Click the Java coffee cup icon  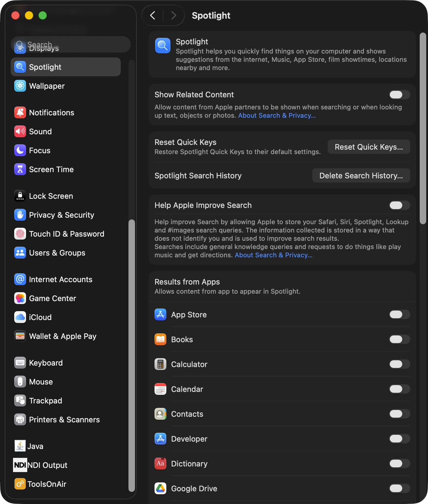click(x=20, y=446)
